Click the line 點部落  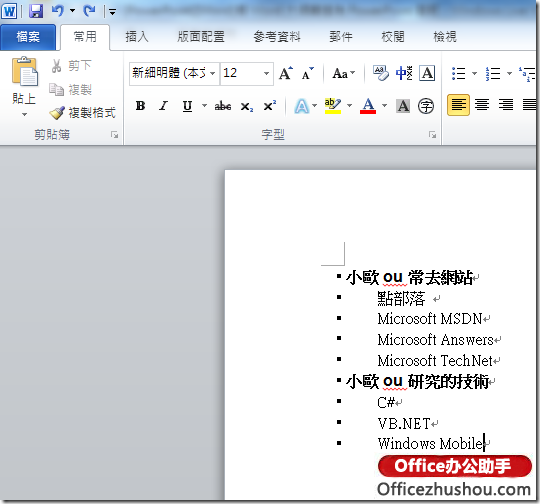[401, 298]
